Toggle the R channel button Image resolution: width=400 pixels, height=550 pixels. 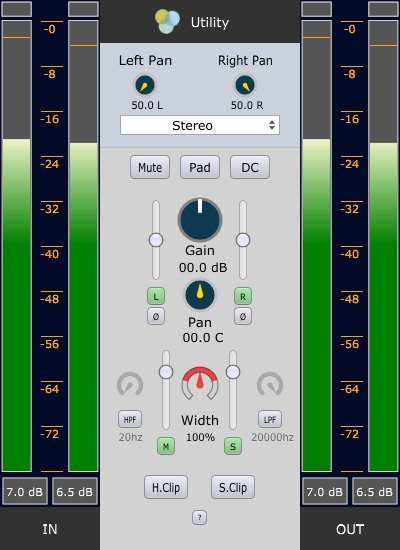(243, 296)
